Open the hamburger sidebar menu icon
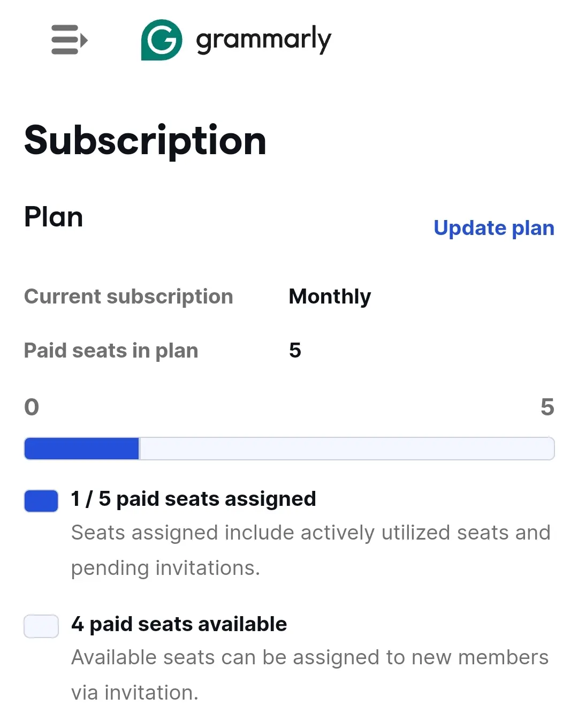The height and width of the screenshot is (728, 578). pyautogui.click(x=70, y=40)
